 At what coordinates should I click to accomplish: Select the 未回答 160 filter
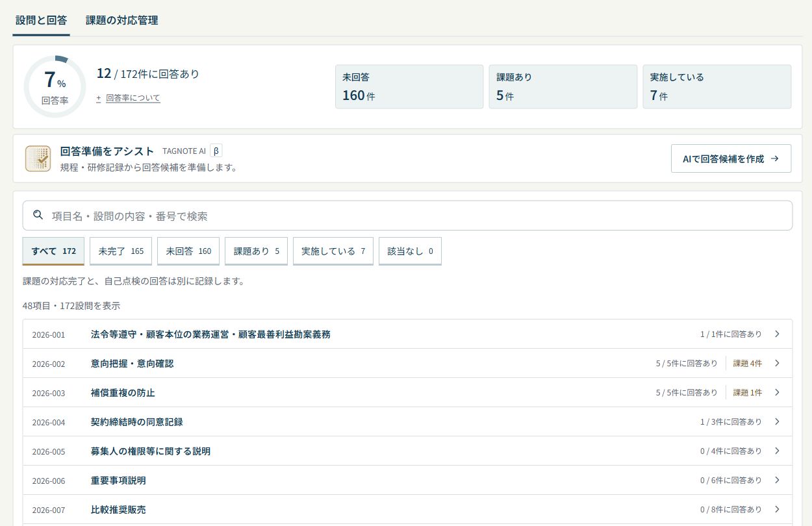(x=188, y=251)
